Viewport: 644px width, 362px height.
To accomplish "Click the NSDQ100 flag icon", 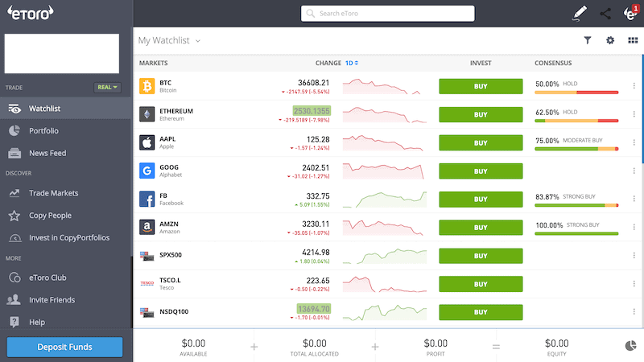I will pyautogui.click(x=147, y=312).
